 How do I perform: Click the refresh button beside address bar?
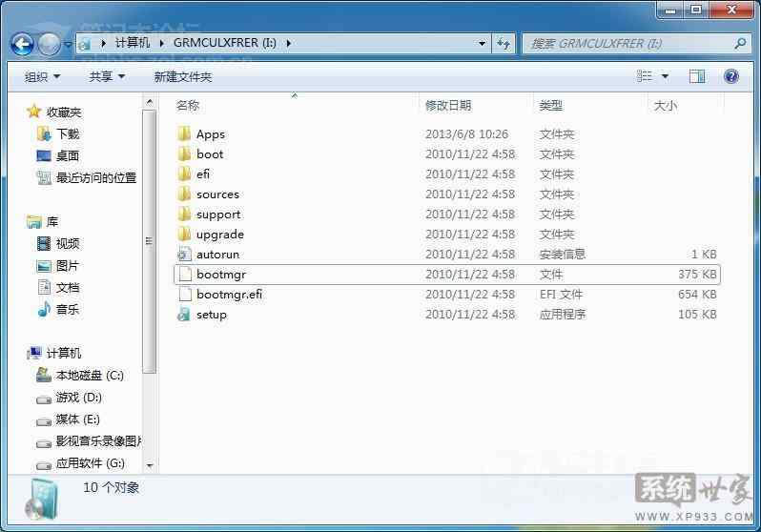[x=504, y=43]
